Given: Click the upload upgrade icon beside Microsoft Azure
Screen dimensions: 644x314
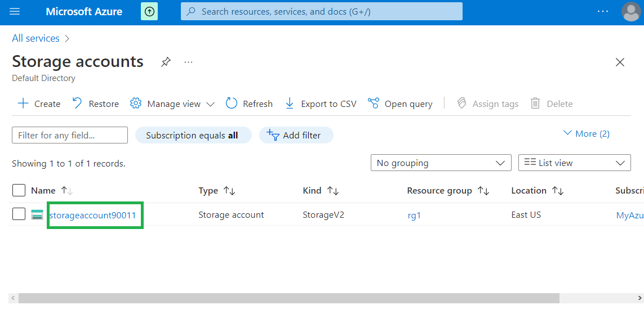Looking at the screenshot, I should 149,11.
